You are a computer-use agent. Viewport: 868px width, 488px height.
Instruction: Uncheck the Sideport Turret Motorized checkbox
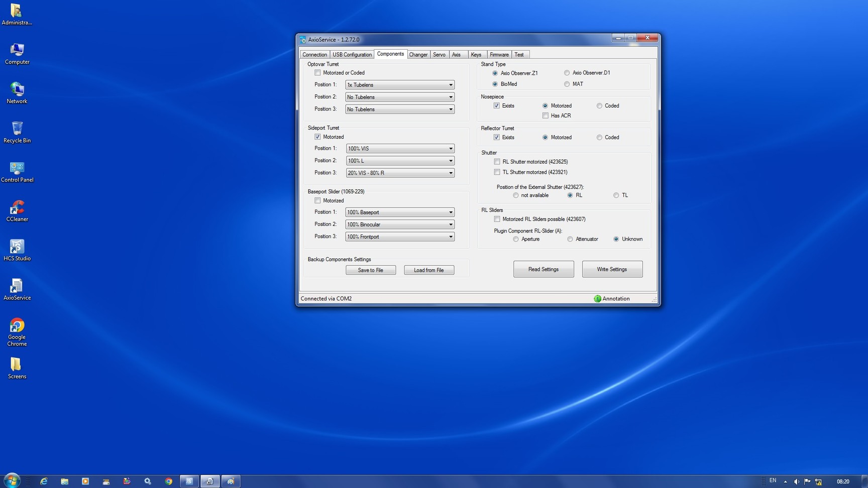point(317,137)
